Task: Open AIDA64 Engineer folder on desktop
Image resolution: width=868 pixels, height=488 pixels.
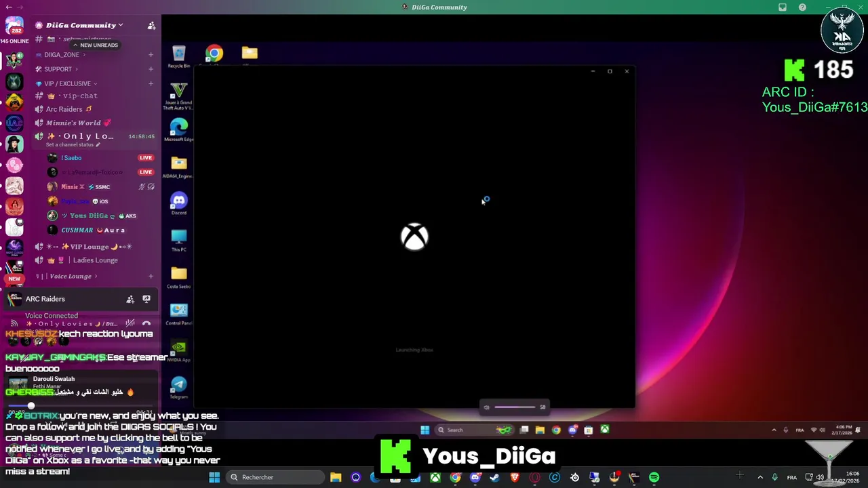Action: tap(178, 167)
